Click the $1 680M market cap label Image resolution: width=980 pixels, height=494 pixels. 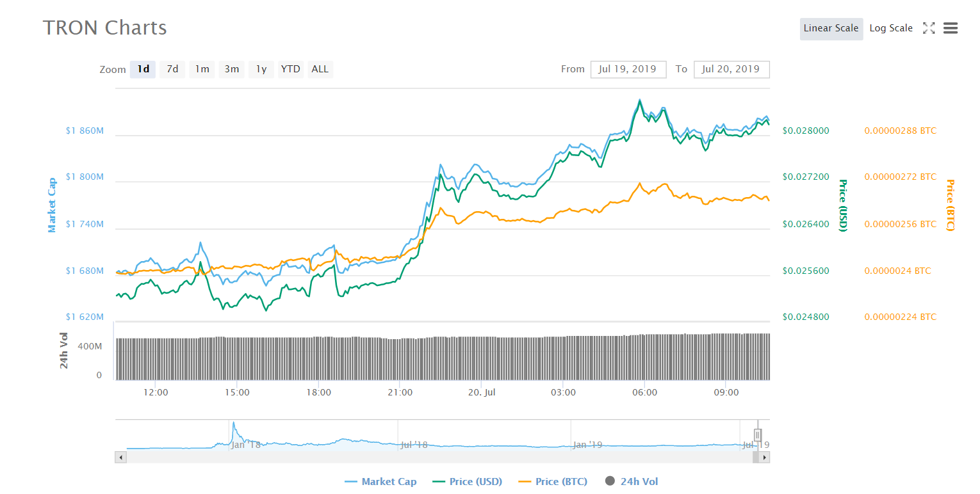[85, 271]
